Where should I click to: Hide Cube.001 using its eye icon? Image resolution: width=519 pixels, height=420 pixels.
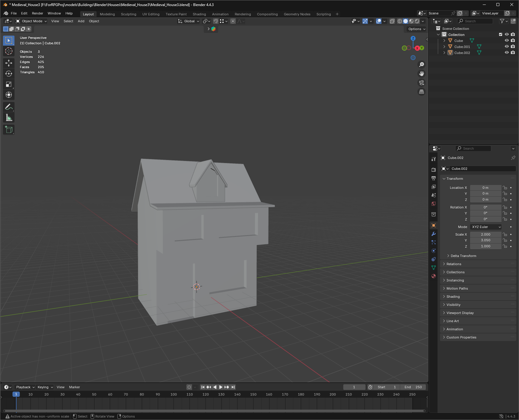[507, 46]
